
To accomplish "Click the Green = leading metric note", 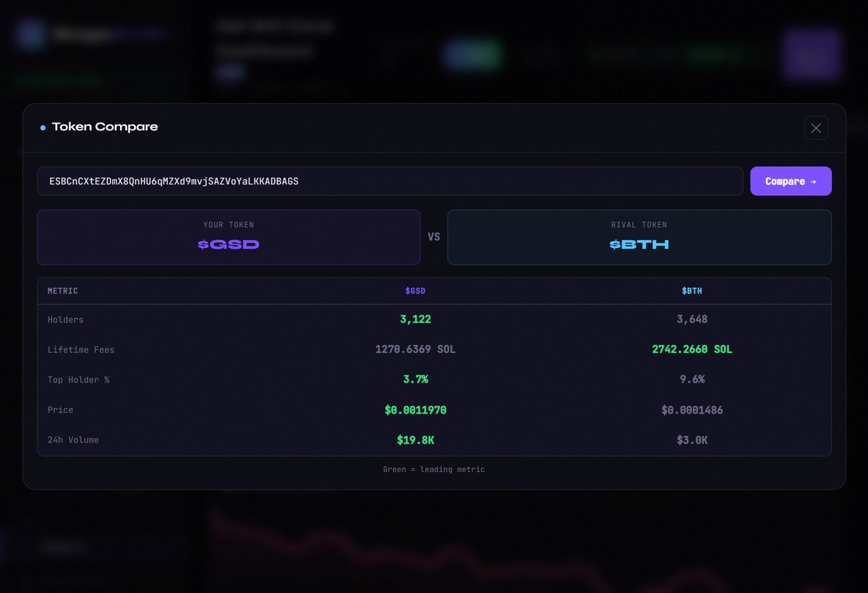I will tap(434, 469).
